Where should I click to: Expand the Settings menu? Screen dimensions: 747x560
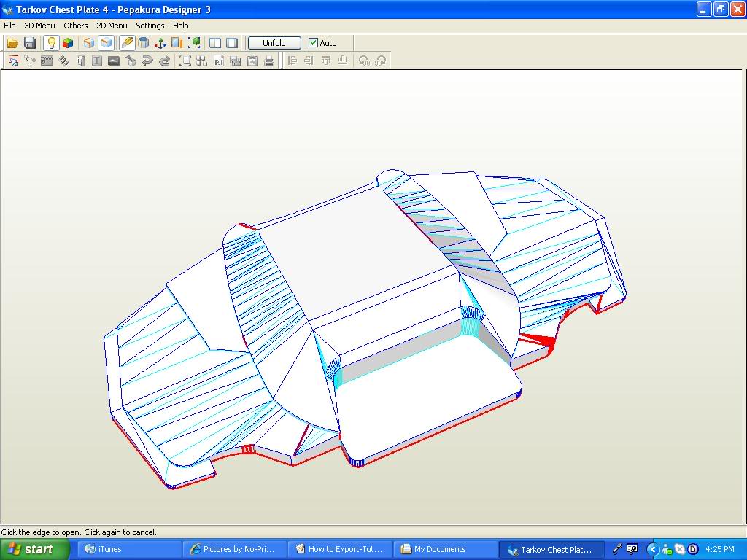click(150, 26)
